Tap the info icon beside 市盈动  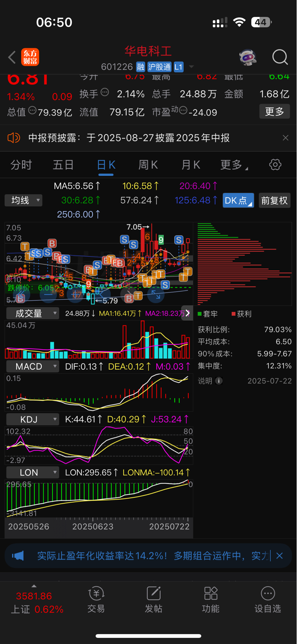click(183, 111)
